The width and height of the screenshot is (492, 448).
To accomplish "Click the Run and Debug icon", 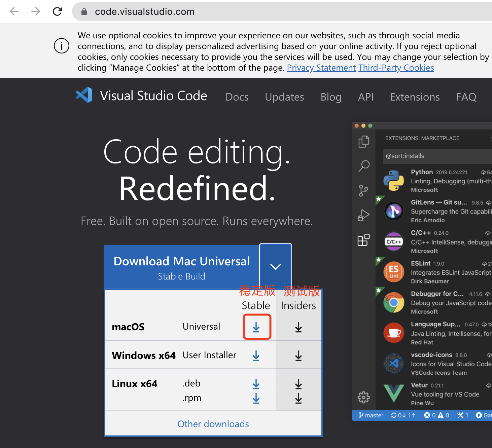I will point(363,215).
